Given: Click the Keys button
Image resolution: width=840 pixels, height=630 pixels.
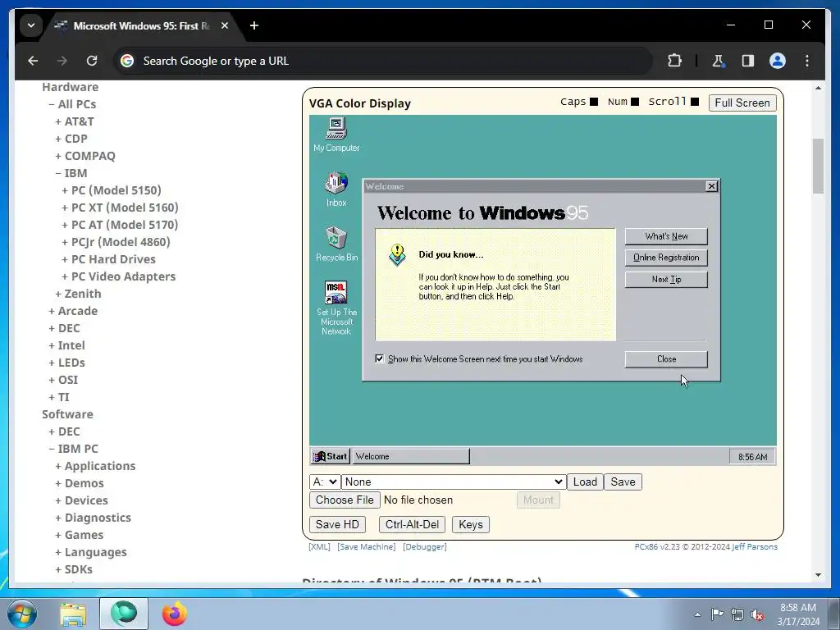Looking at the screenshot, I should pos(471,524).
